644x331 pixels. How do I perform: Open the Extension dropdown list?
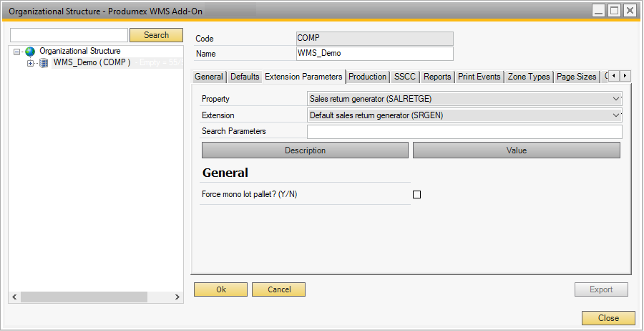(617, 115)
